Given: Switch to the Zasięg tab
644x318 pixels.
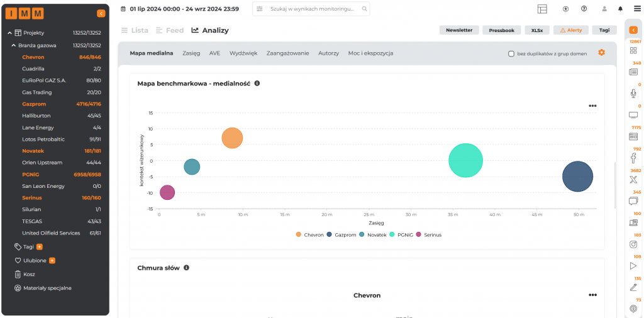Looking at the screenshot, I should click(191, 53).
